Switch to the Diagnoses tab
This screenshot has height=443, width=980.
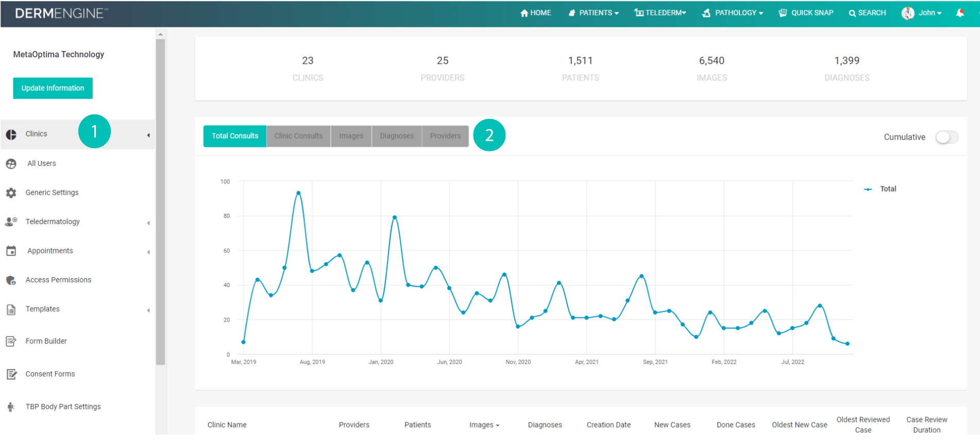tap(397, 136)
